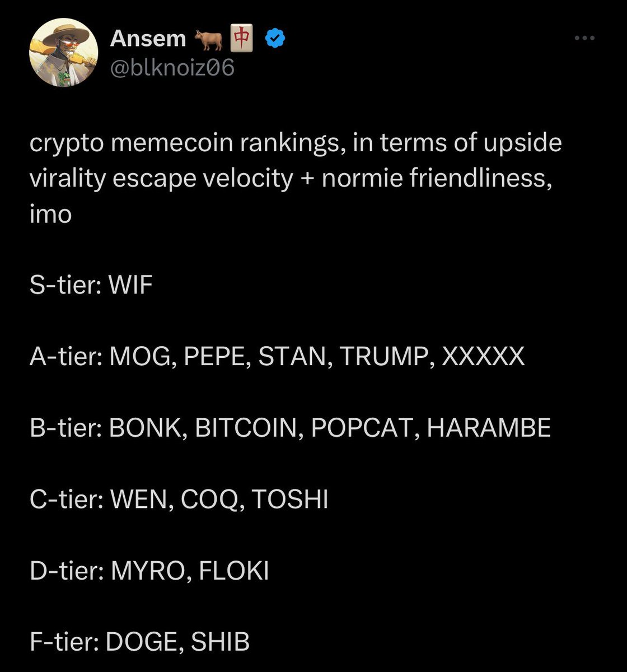Click WIF in the S-tier line
627x672 pixels.
pyautogui.click(x=130, y=286)
